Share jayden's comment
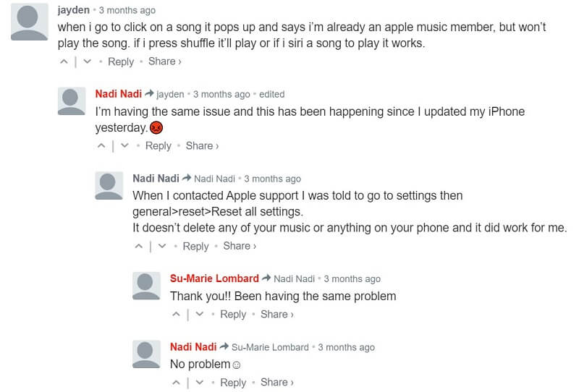Screen dimensions: 579x392 (x=164, y=62)
